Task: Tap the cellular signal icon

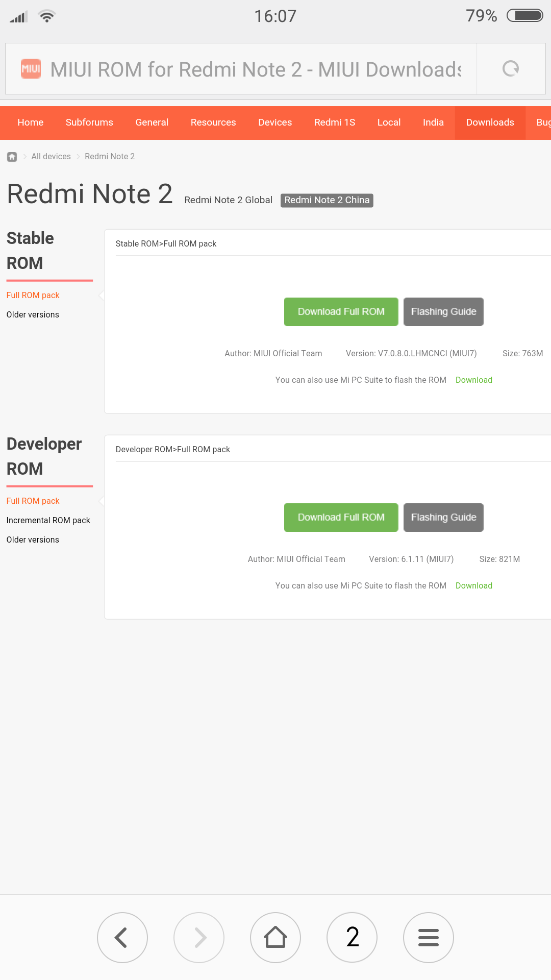Action: (18, 17)
